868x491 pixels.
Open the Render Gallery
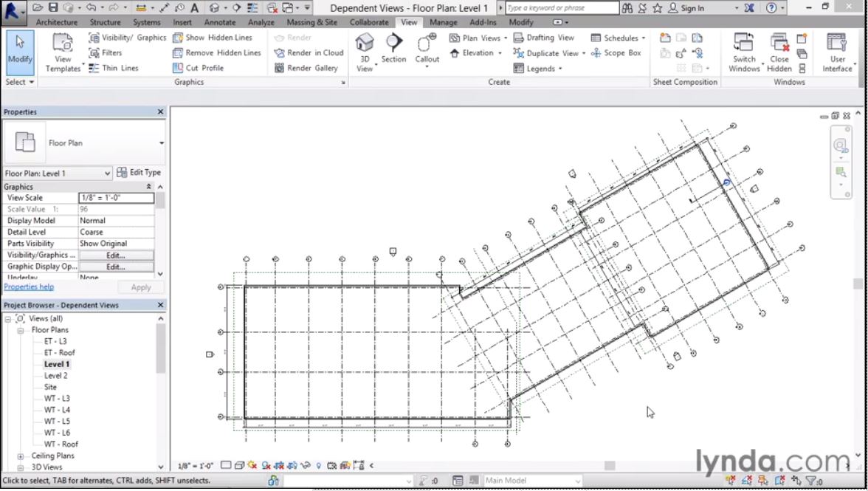point(306,68)
